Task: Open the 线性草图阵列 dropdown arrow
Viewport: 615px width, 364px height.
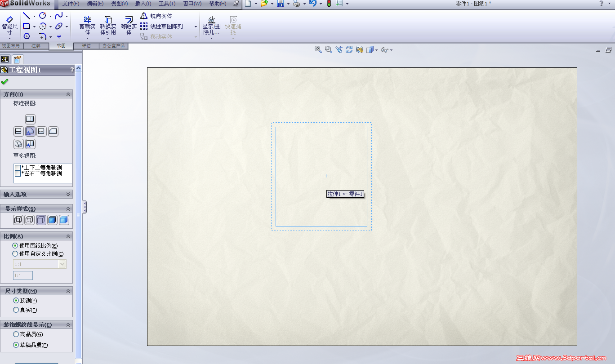Action: coord(196,27)
